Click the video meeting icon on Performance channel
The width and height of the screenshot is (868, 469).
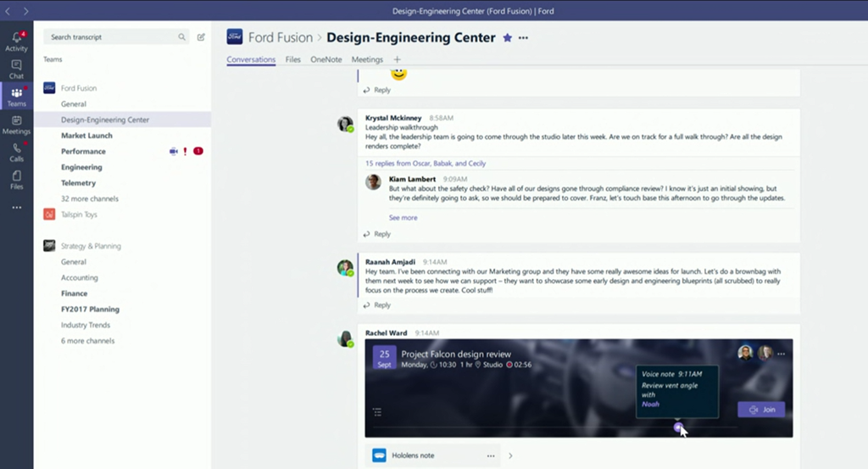174,151
